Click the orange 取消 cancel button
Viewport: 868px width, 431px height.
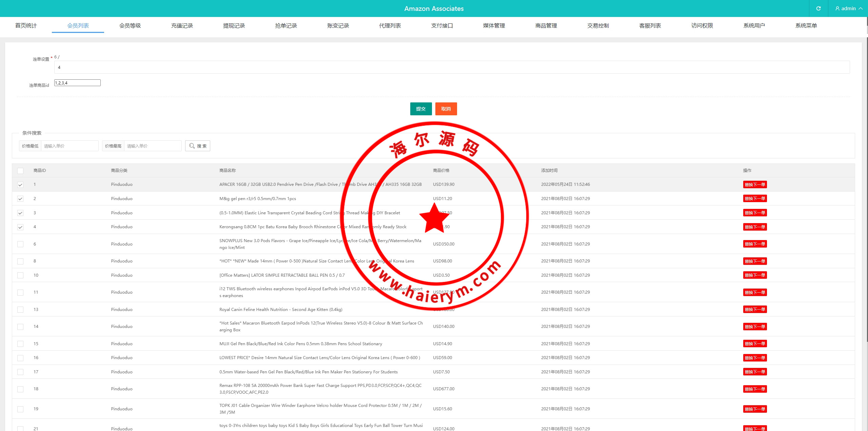click(x=446, y=109)
